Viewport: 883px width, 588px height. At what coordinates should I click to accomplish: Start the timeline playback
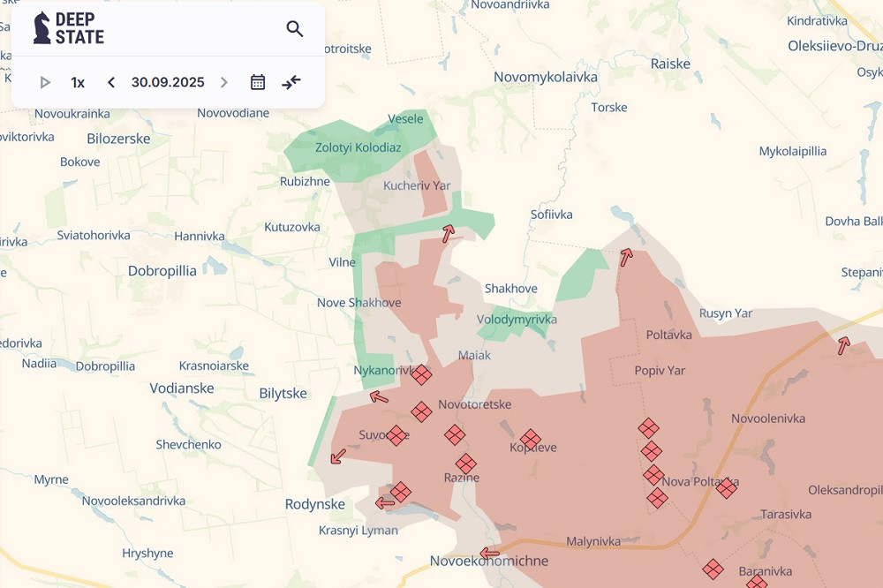pyautogui.click(x=45, y=82)
